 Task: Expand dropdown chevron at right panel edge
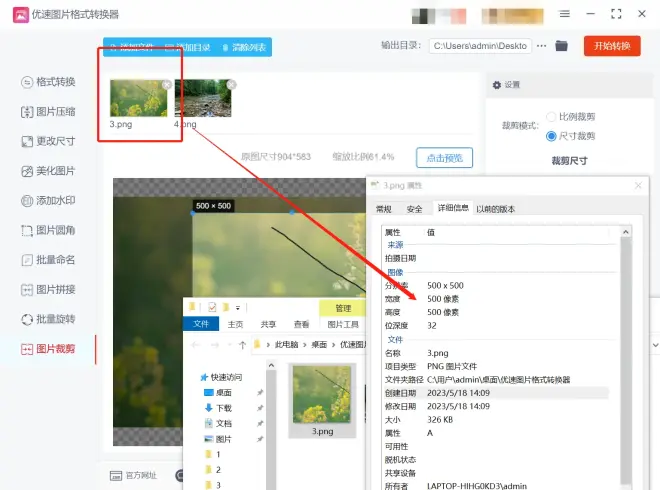click(655, 345)
